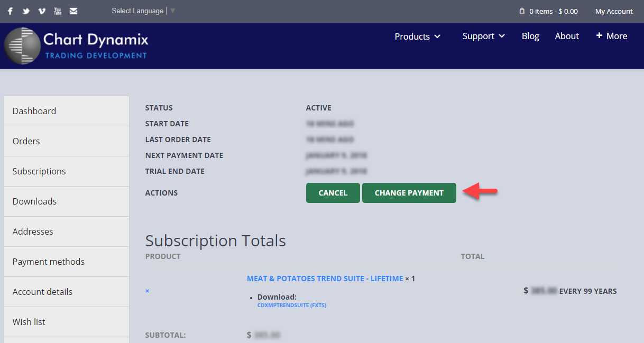Open Payment methods in the sidebar
Screen dimensions: 644x343
[67, 262]
